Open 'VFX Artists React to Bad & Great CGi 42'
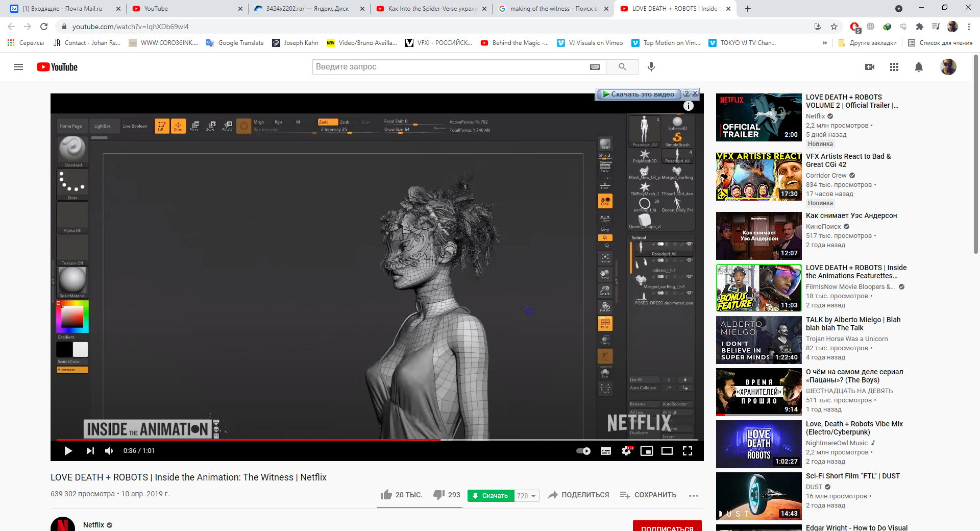980x531 pixels. click(x=848, y=160)
